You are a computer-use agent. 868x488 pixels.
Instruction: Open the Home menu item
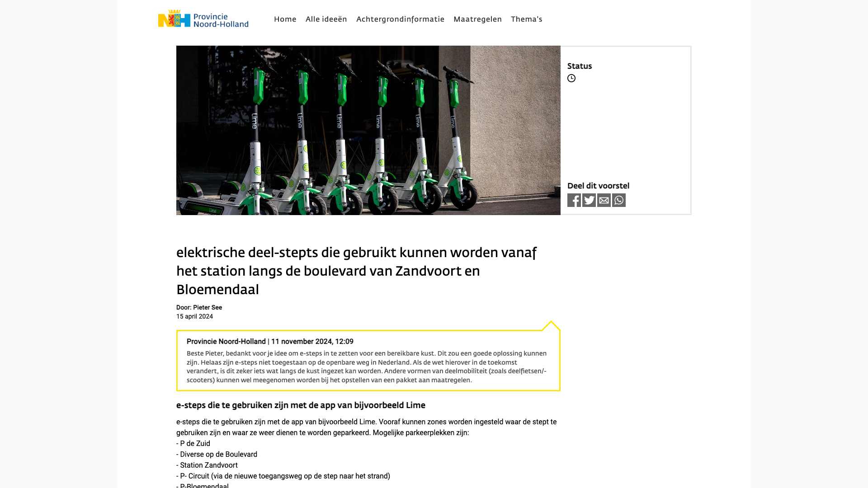click(285, 19)
